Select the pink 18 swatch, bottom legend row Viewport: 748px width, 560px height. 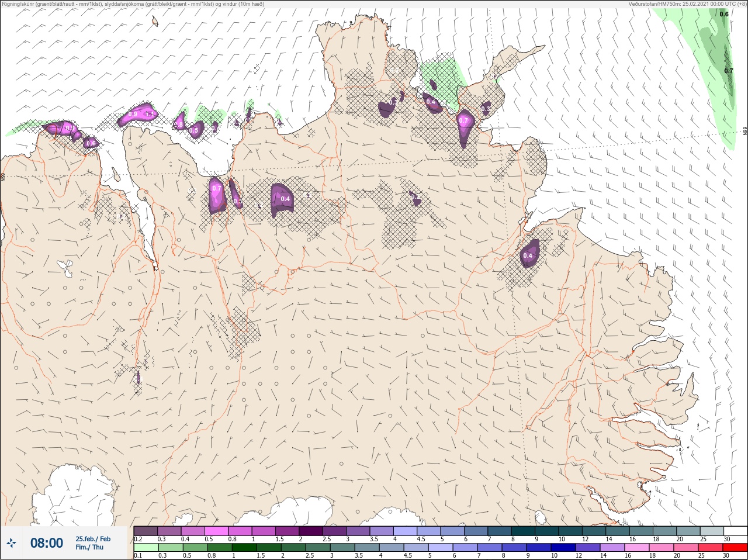click(662, 548)
